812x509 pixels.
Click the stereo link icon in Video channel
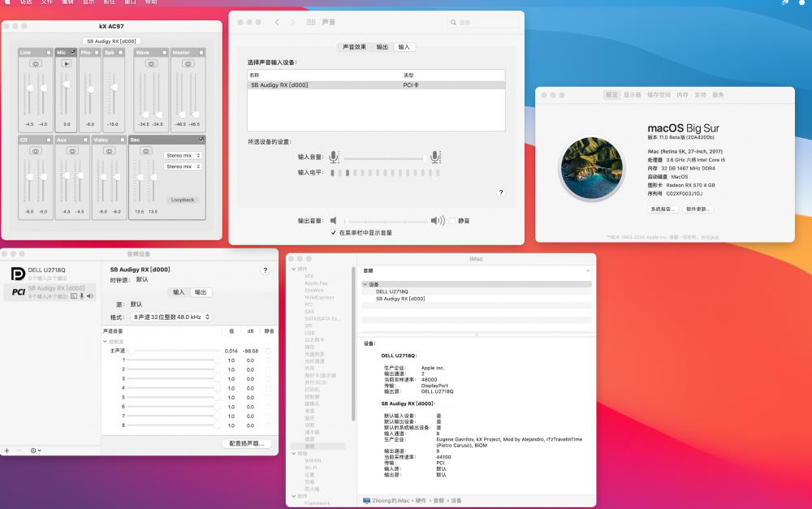110,151
